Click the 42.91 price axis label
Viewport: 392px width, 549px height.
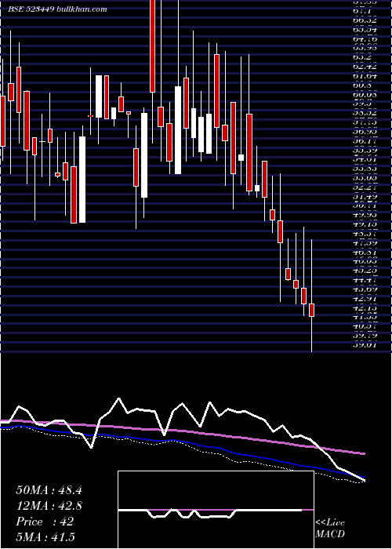click(365, 299)
